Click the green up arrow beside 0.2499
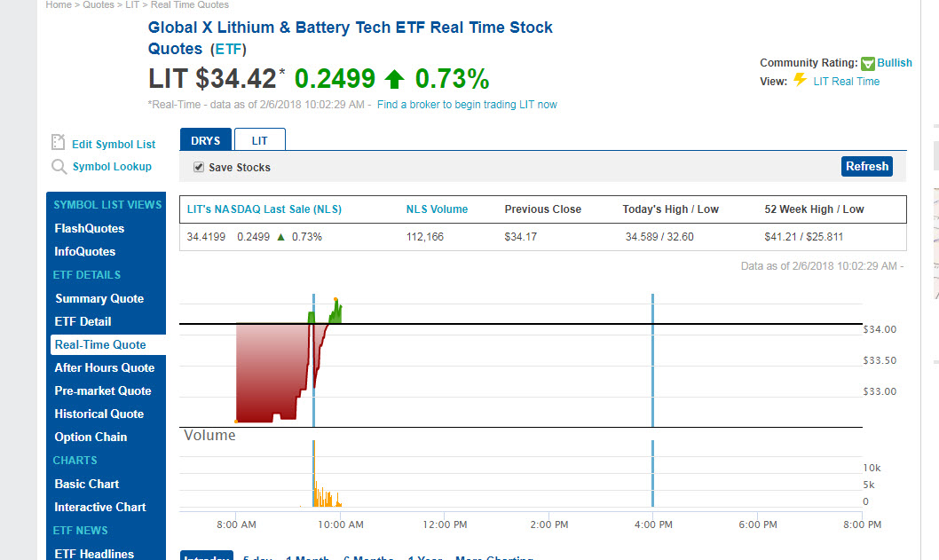This screenshot has width=939, height=560. tap(395, 79)
